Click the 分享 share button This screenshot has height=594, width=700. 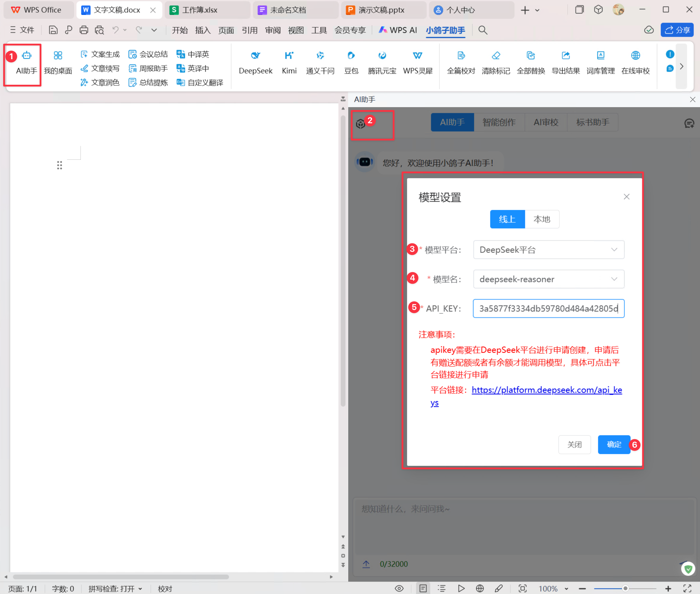(677, 30)
